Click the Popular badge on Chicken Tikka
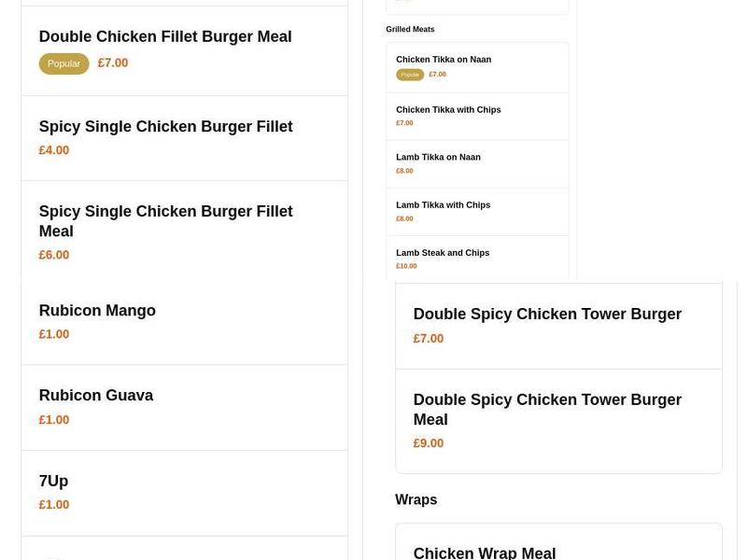Viewport: 747px width, 560px height. pos(410,74)
